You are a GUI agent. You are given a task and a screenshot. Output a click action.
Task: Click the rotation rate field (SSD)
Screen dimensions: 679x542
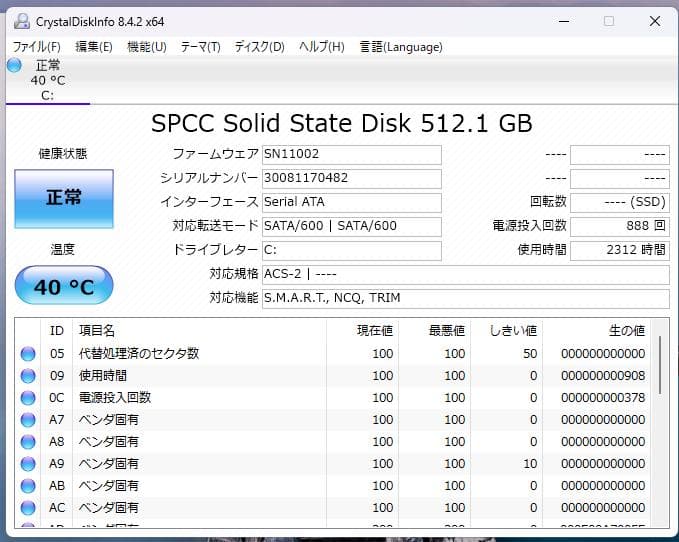(x=620, y=202)
